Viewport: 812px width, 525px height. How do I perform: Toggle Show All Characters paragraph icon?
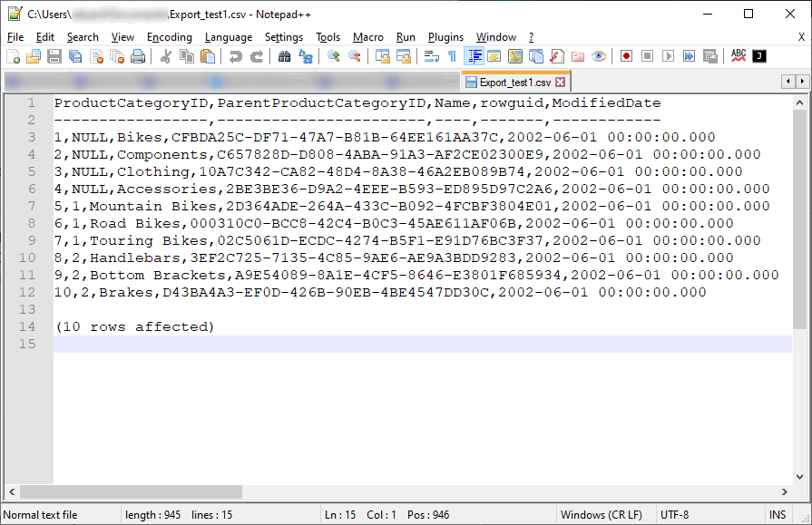tap(451, 55)
